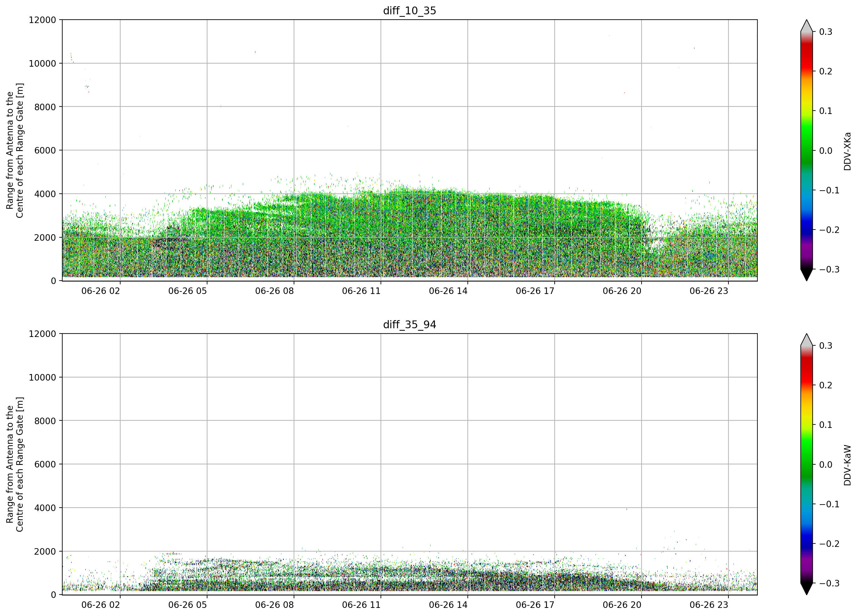Click the −0.3 tick on DDV-XKa colorbar
This screenshot has width=858, height=616.
pyautogui.click(x=829, y=269)
